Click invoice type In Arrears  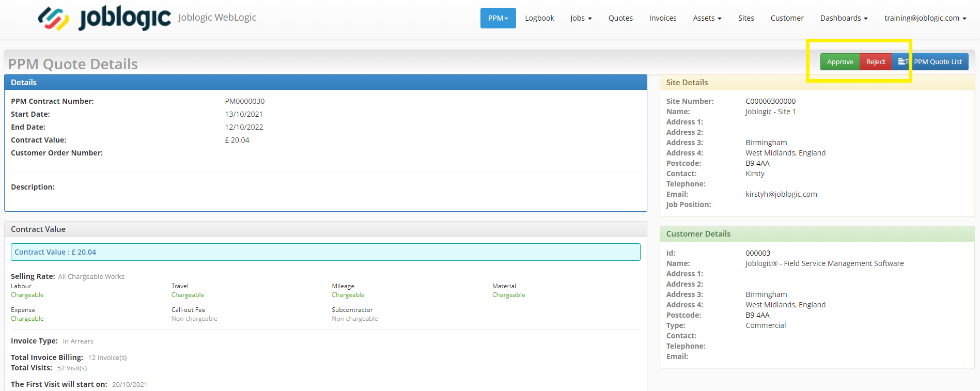click(x=78, y=341)
